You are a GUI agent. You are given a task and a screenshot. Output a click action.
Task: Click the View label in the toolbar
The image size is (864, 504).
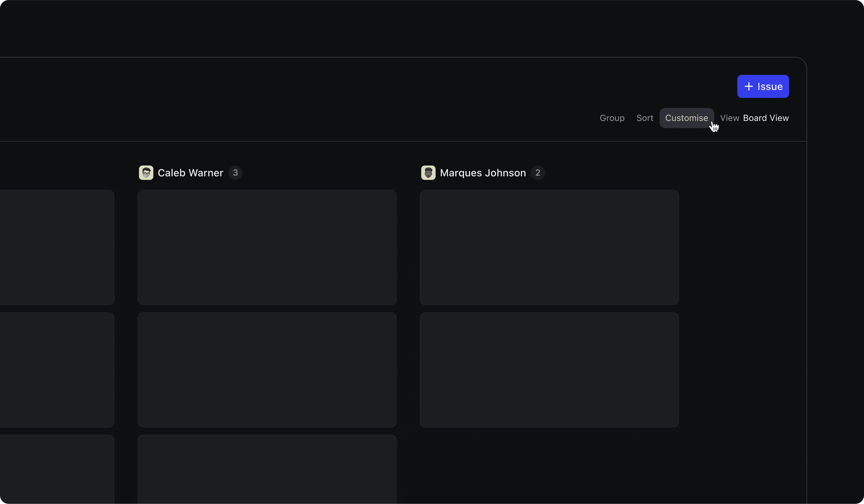(729, 118)
